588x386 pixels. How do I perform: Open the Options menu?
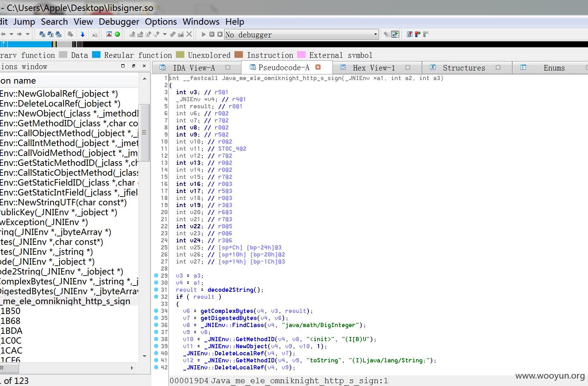(x=161, y=22)
